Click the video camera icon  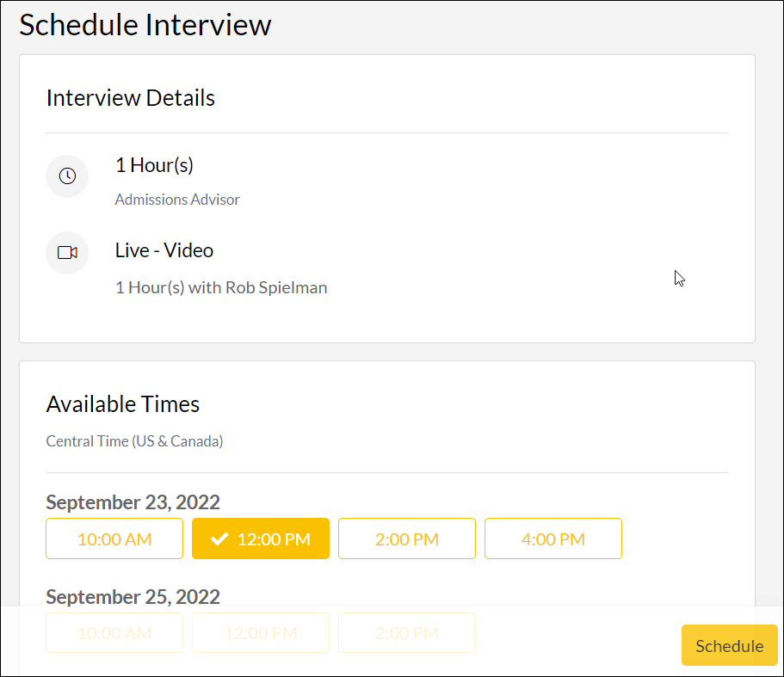tap(67, 253)
